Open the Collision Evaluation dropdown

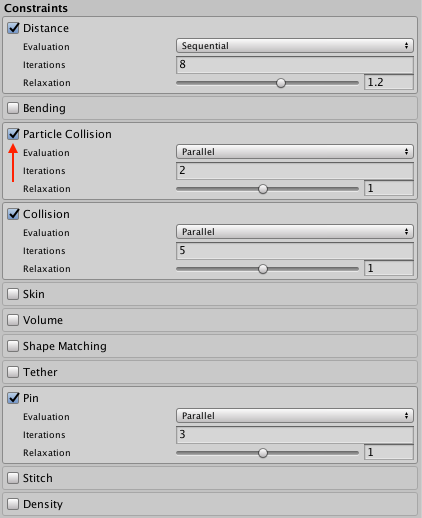pos(295,232)
